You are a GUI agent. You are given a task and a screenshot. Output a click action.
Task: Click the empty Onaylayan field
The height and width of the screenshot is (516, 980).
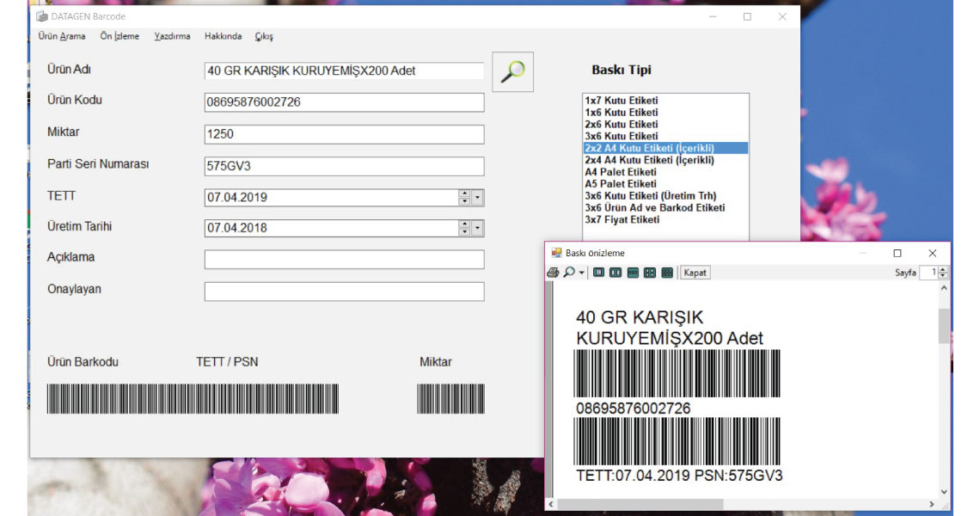pyautogui.click(x=344, y=291)
